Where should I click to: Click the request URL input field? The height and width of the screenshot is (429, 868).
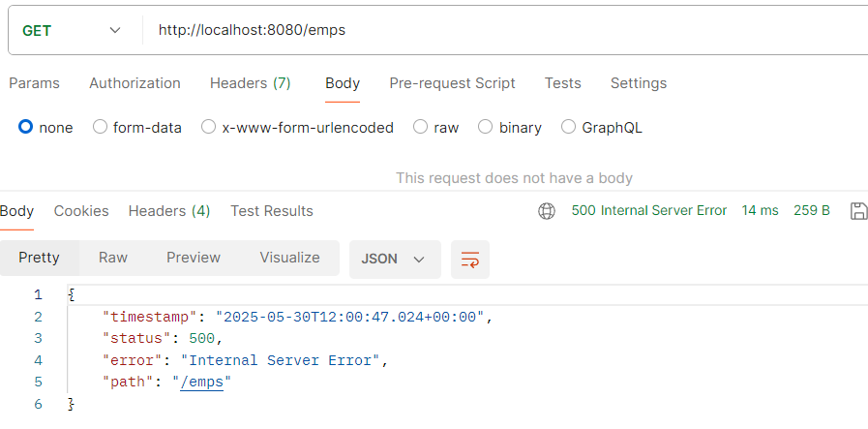(x=505, y=30)
